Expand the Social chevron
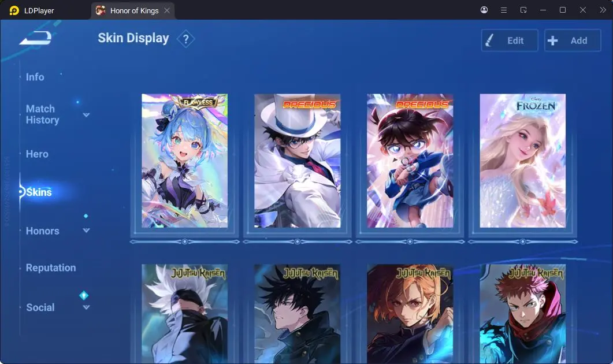Screen dimensions: 613x364 point(87,307)
